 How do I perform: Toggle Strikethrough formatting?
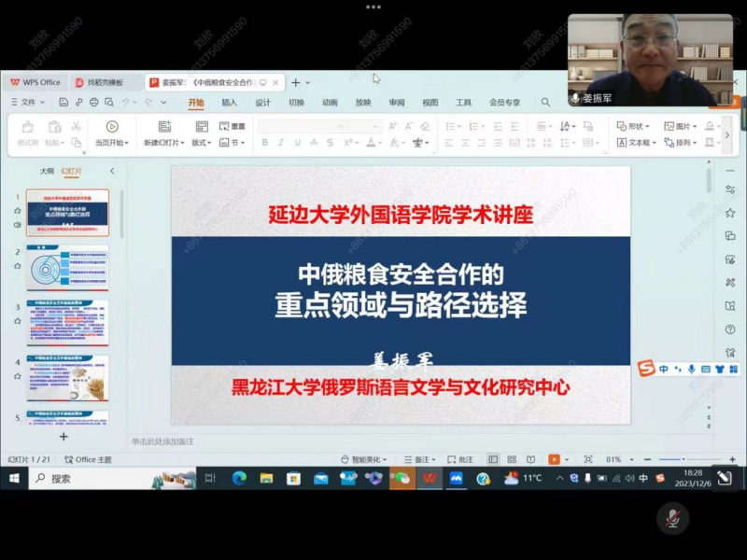tap(314, 143)
